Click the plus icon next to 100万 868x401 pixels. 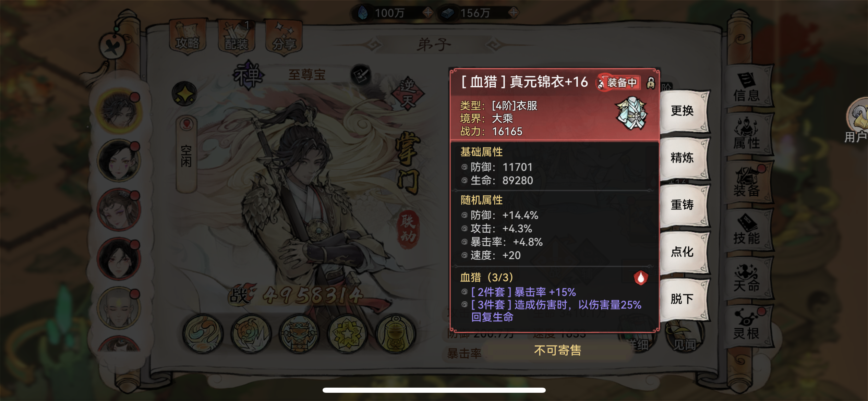pyautogui.click(x=427, y=13)
